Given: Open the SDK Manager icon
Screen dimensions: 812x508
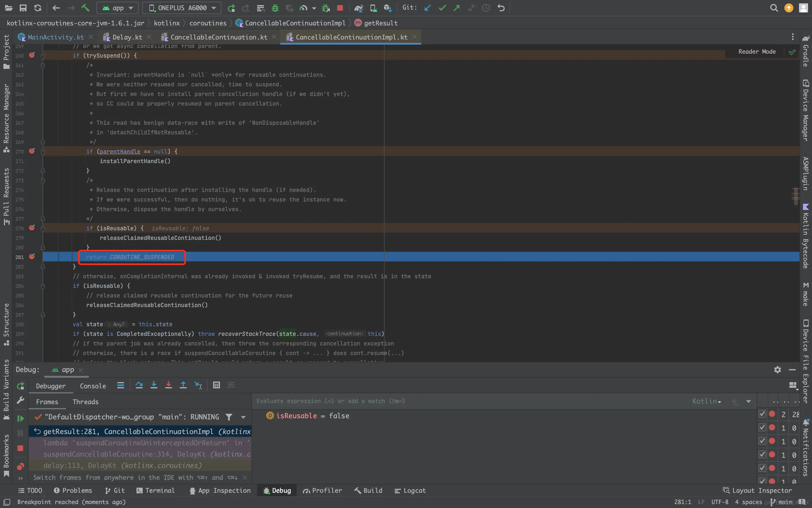Looking at the screenshot, I should (x=388, y=8).
